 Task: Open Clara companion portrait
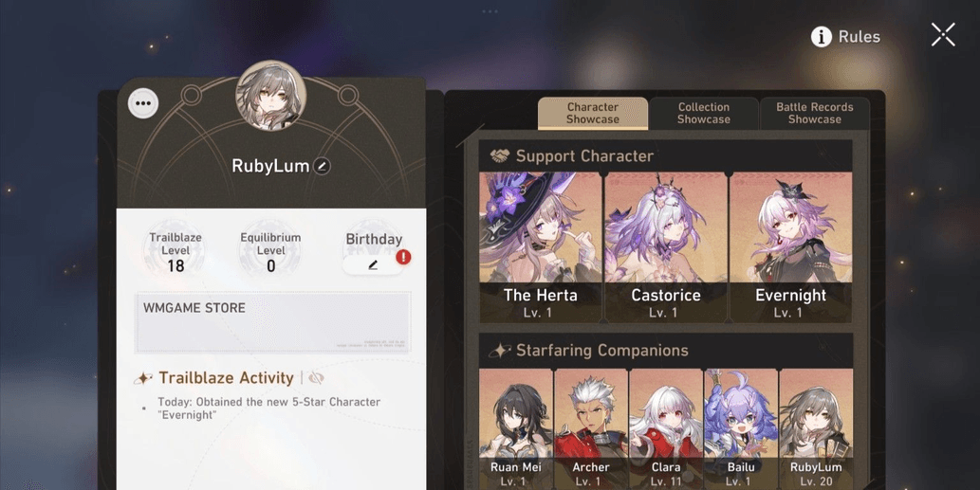click(x=666, y=428)
